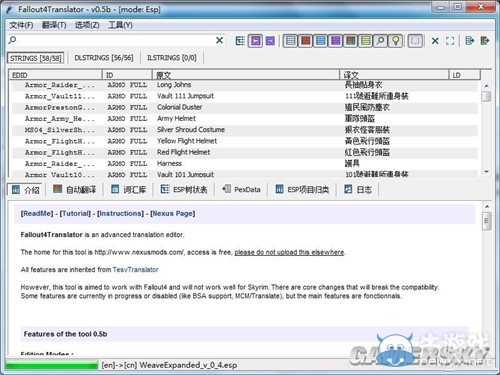Sort by the 译文 column header
The image size is (500, 375).
(394, 75)
